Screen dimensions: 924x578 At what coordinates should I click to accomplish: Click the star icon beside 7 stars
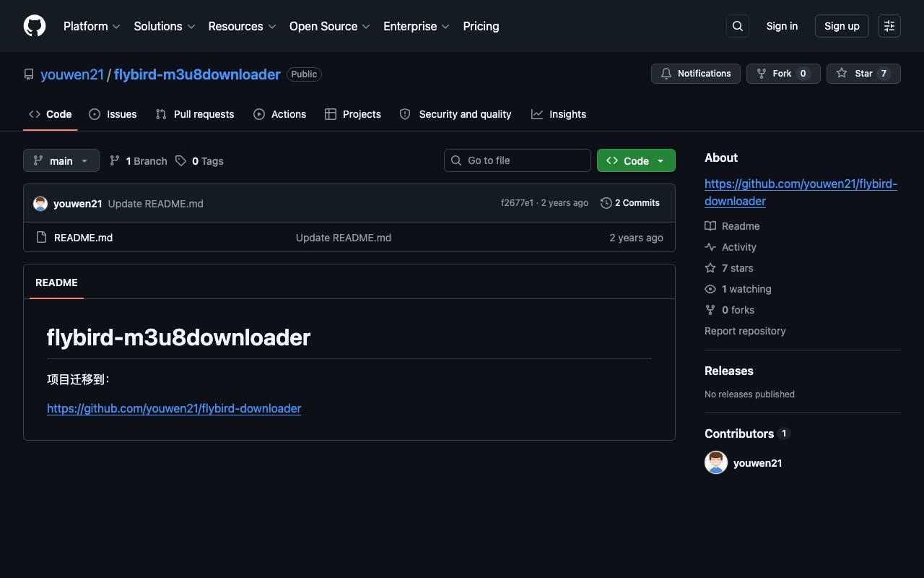710,268
